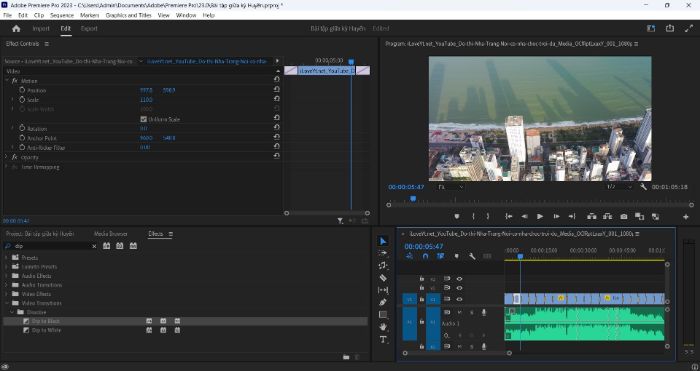700x371 pixels.
Task: Click Mark In bracket button
Action: coord(473,216)
